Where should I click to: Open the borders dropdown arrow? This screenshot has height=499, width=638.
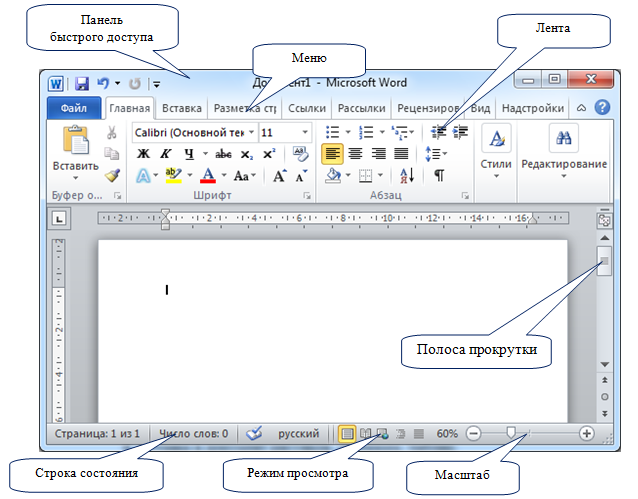[380, 175]
